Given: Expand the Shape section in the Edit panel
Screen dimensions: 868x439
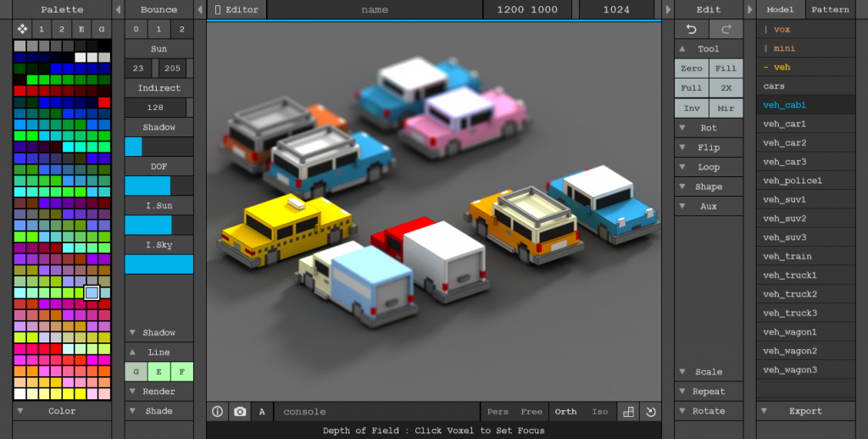Looking at the screenshot, I should (709, 186).
